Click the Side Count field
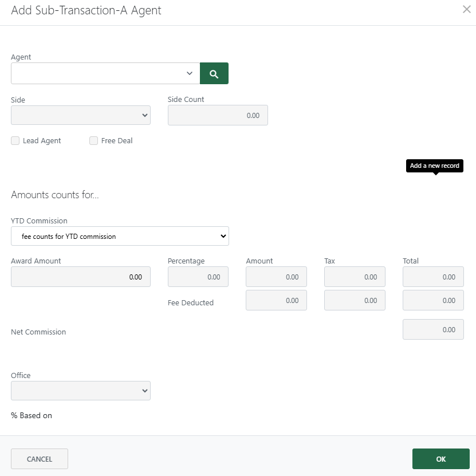476x476 pixels. point(218,115)
